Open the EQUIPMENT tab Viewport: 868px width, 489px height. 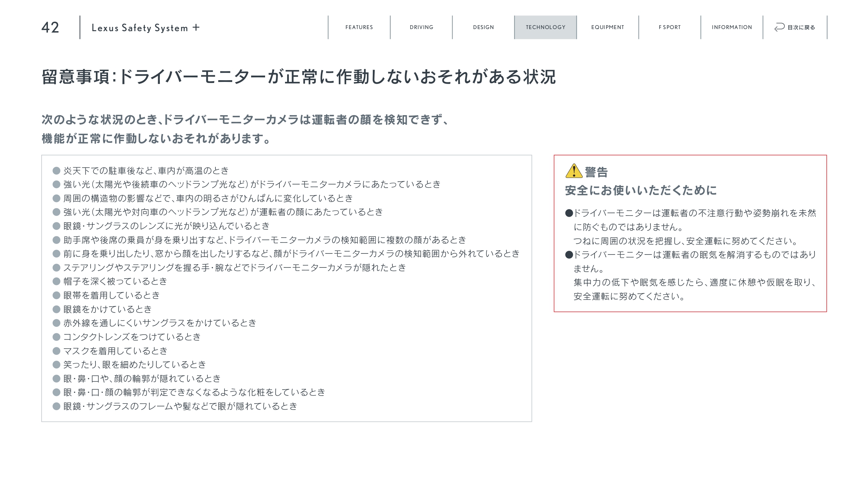607,27
